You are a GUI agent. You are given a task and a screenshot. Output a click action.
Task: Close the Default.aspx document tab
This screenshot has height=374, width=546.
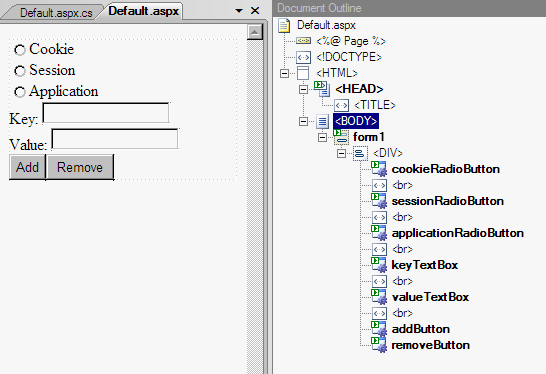255,11
